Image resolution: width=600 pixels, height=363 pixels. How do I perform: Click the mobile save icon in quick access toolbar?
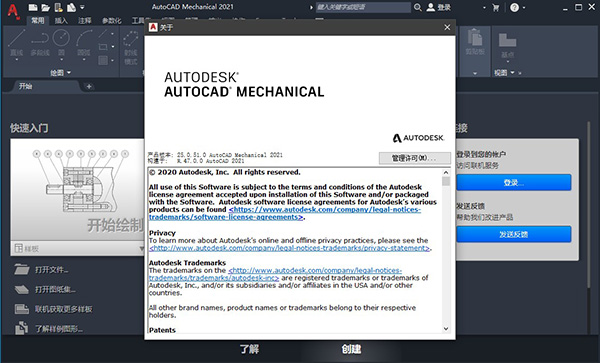point(59,7)
